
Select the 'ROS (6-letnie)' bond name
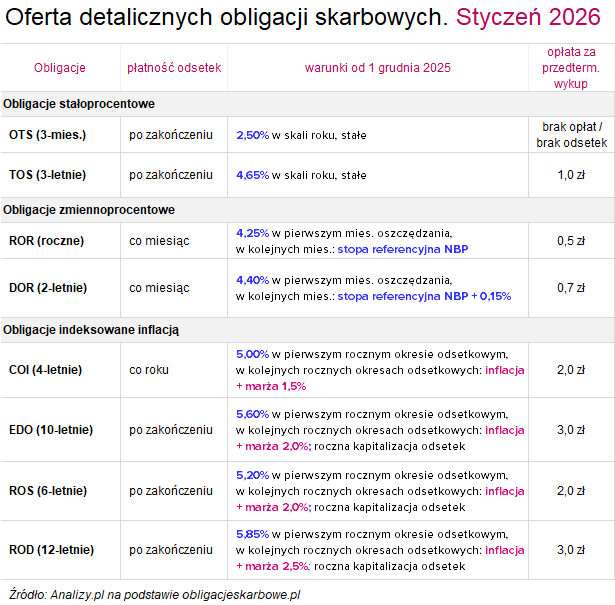coord(47,490)
